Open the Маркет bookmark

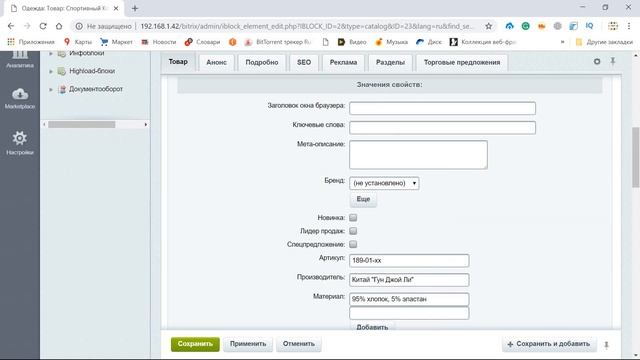(116, 42)
